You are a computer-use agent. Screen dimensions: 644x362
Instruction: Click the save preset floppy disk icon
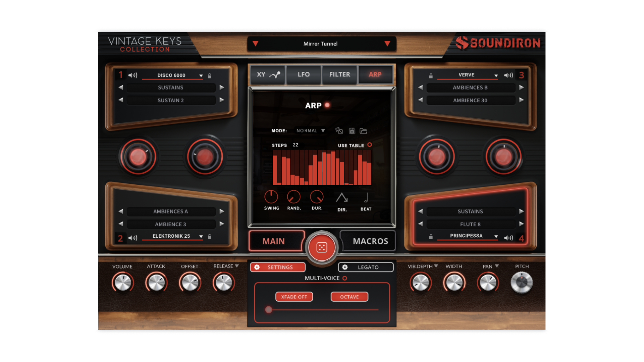[352, 131]
